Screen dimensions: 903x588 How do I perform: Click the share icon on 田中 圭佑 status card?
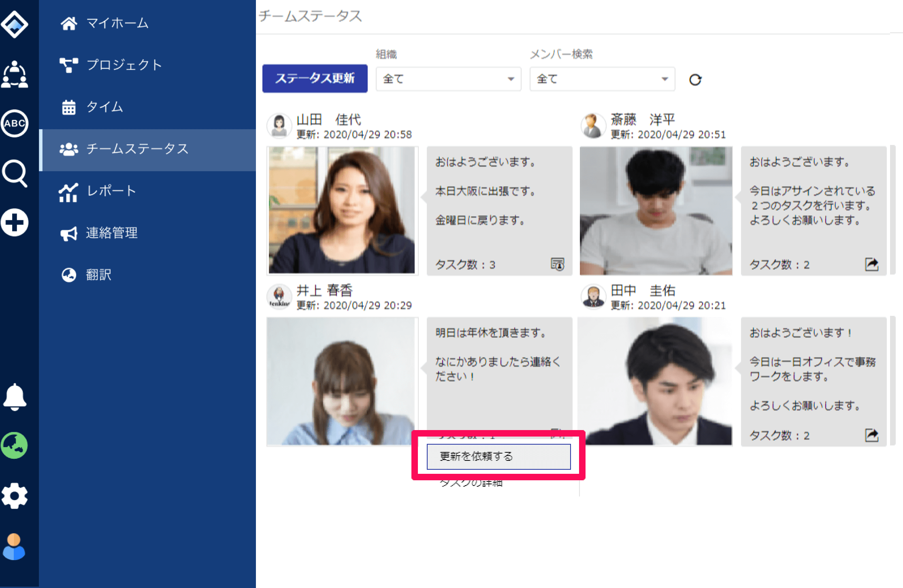(x=871, y=435)
